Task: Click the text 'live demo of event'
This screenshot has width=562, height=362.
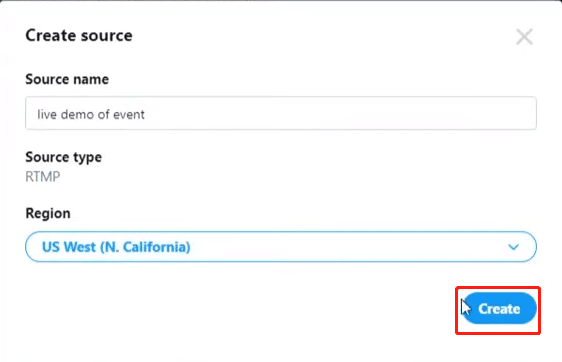Action: click(x=91, y=114)
